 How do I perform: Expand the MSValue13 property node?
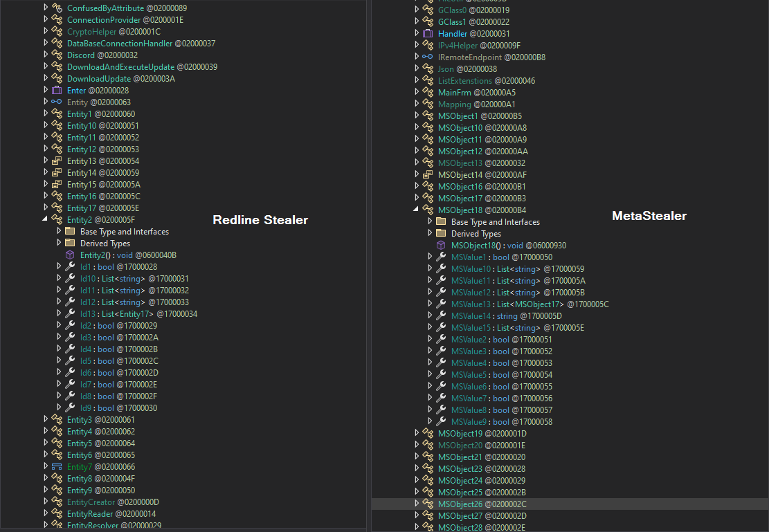(430, 304)
